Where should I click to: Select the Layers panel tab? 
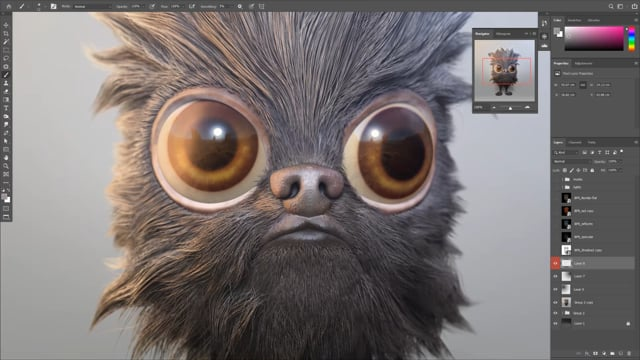(558, 142)
